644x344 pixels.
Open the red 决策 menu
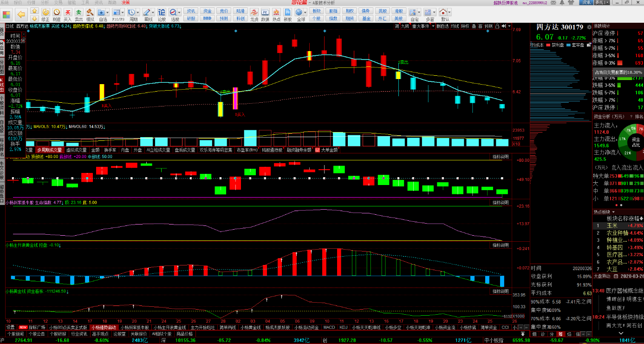pos(126,2)
